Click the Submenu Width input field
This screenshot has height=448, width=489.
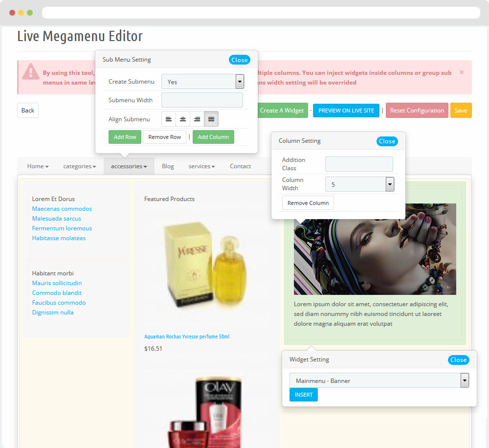202,100
